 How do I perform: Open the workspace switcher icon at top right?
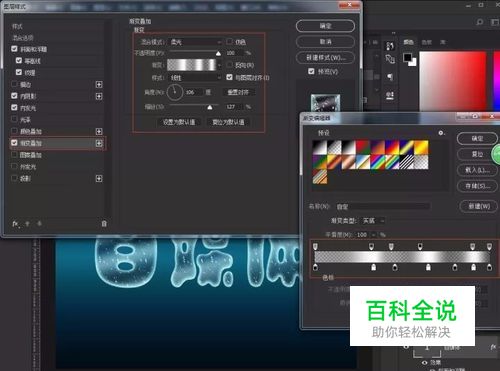(x=495, y=22)
